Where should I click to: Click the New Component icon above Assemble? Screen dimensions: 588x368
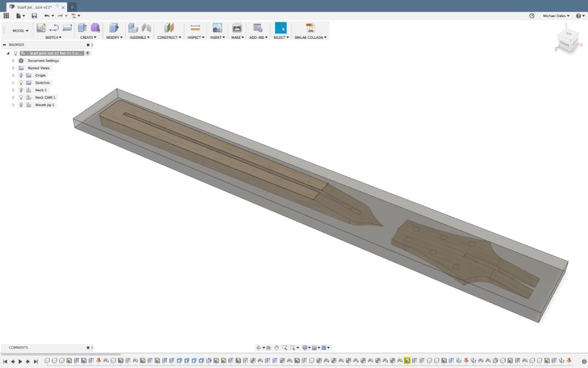pos(133,28)
